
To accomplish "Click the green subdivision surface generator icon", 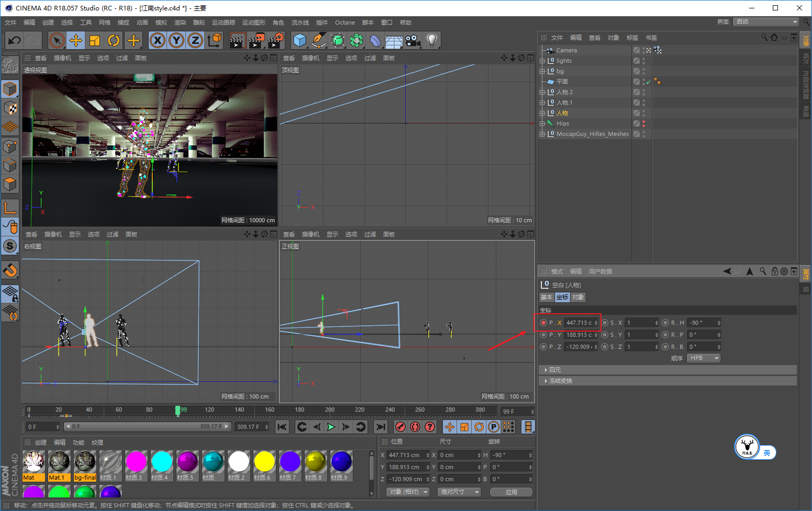I will pos(338,40).
